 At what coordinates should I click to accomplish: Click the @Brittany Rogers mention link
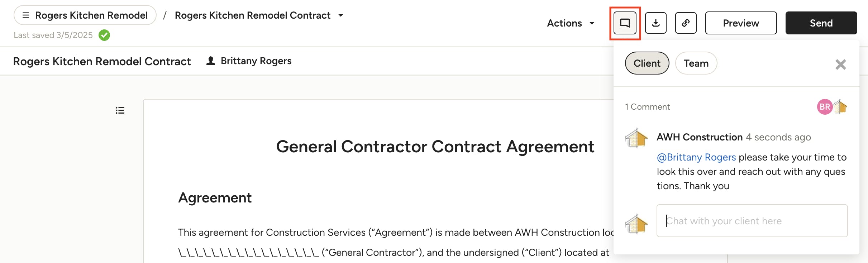click(x=696, y=157)
